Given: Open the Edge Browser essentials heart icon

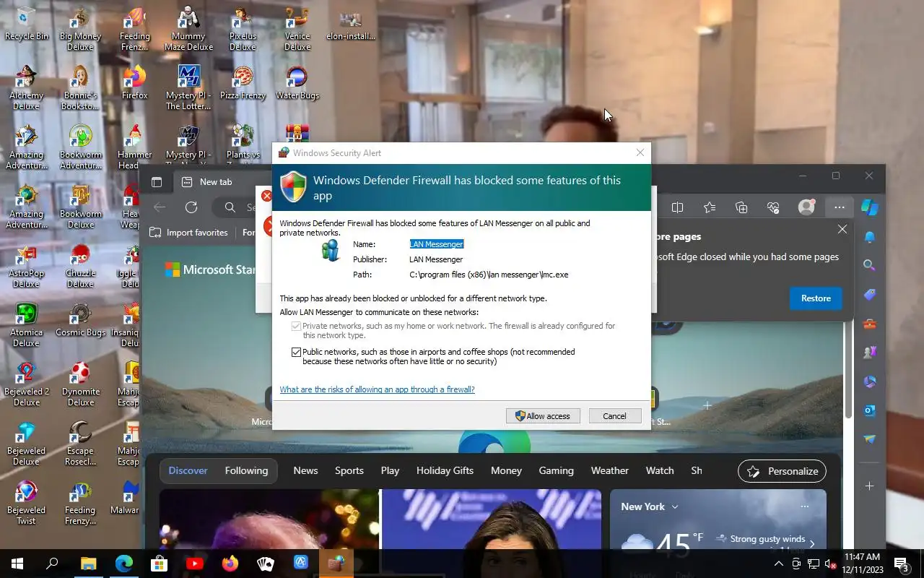Looking at the screenshot, I should (773, 207).
